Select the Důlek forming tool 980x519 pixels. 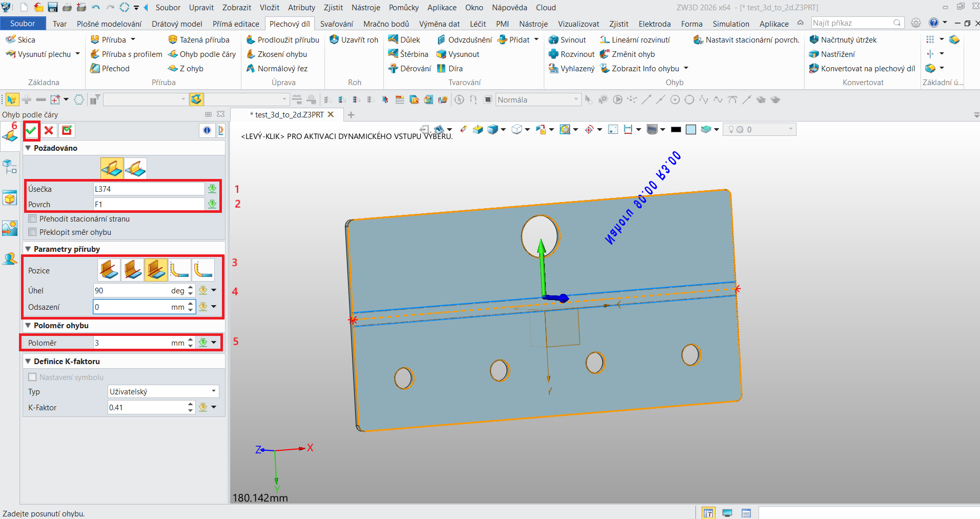[x=404, y=39]
